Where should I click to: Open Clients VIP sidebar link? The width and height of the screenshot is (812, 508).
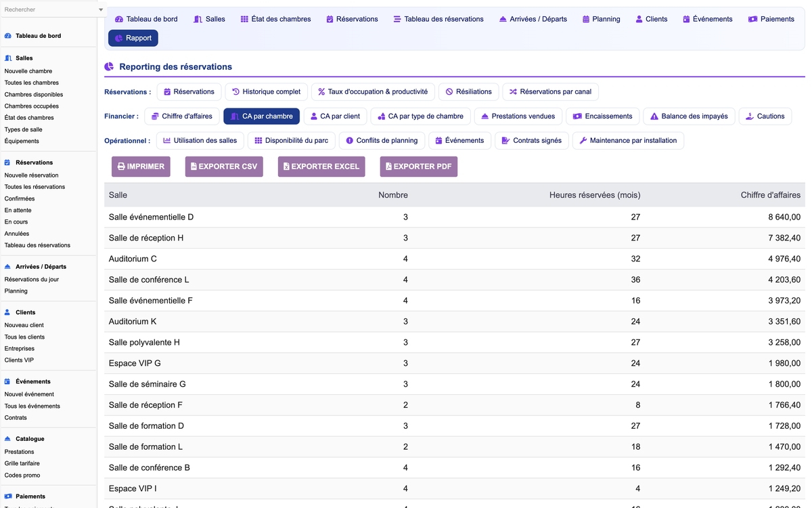[19, 360]
